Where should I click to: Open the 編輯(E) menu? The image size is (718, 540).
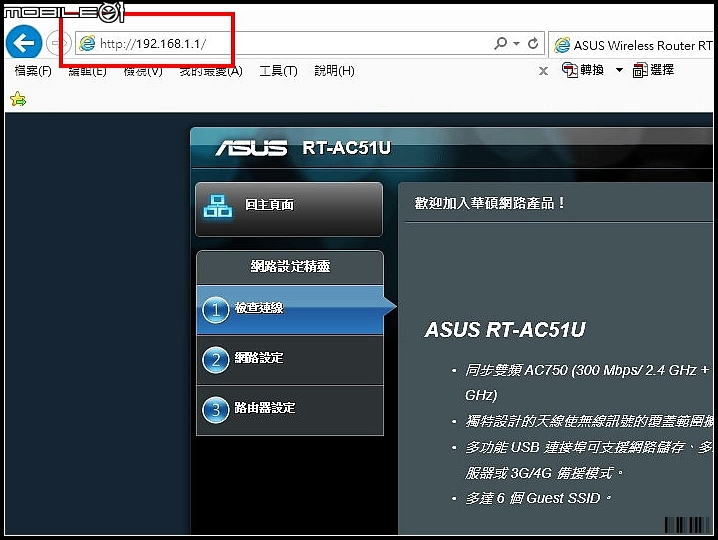[87, 71]
